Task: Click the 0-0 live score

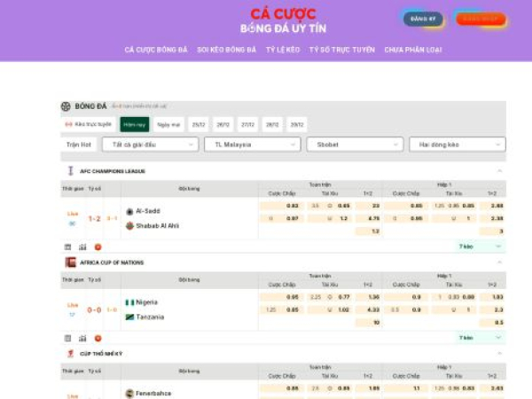Action: tap(94, 310)
